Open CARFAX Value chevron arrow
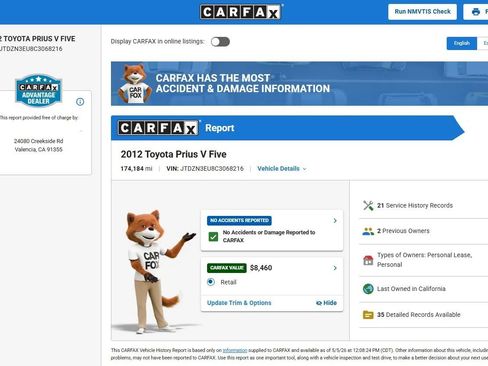 click(335, 268)
